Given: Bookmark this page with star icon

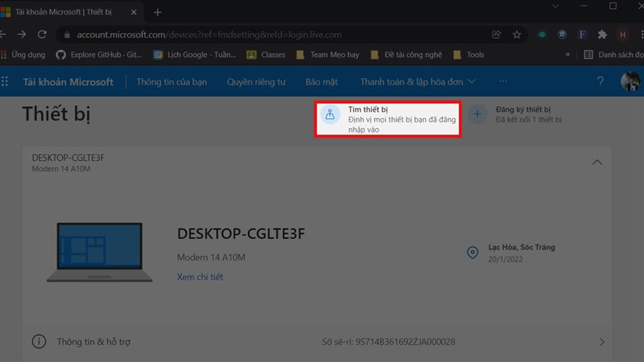Looking at the screenshot, I should tap(517, 35).
